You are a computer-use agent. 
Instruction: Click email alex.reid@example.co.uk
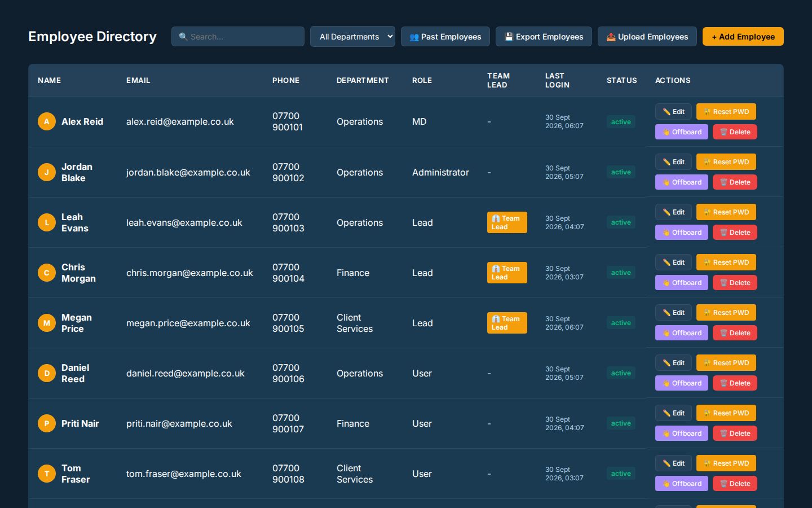[180, 121]
